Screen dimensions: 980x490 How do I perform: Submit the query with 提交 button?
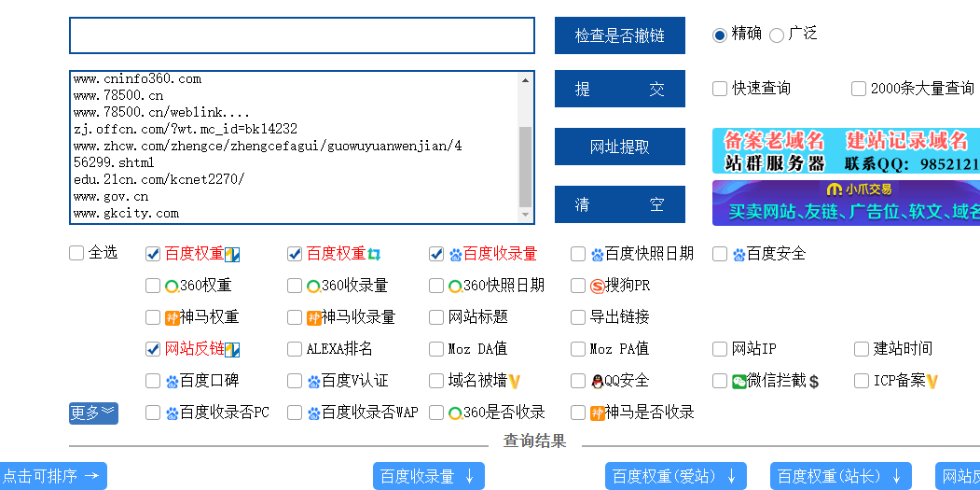620,89
